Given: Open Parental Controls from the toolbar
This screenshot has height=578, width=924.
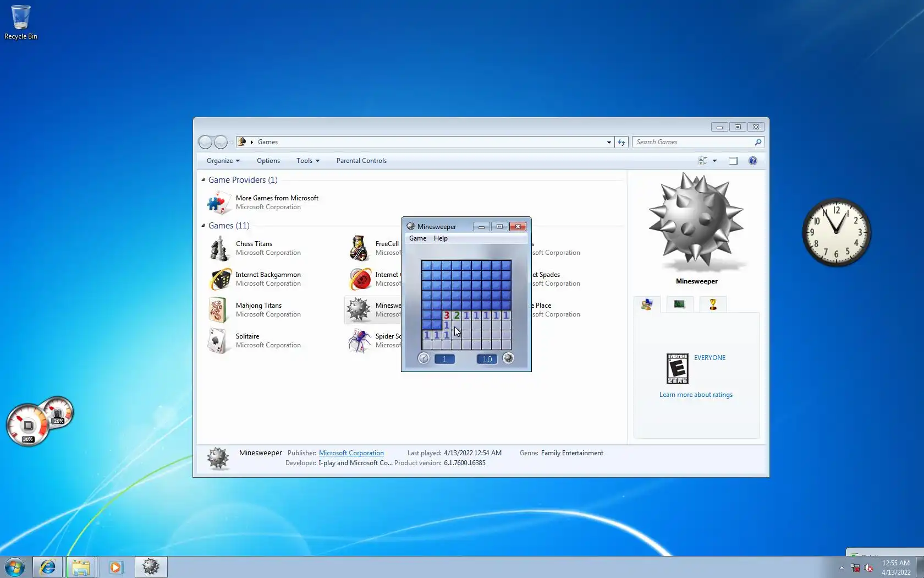Looking at the screenshot, I should click(361, 161).
